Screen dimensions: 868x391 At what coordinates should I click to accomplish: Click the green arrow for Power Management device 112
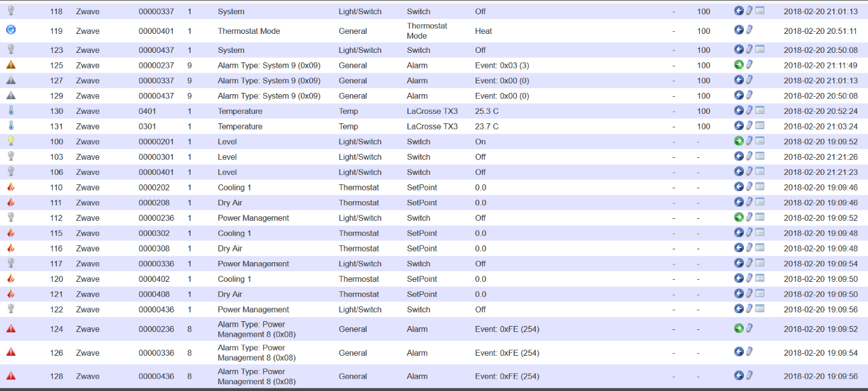pos(738,218)
